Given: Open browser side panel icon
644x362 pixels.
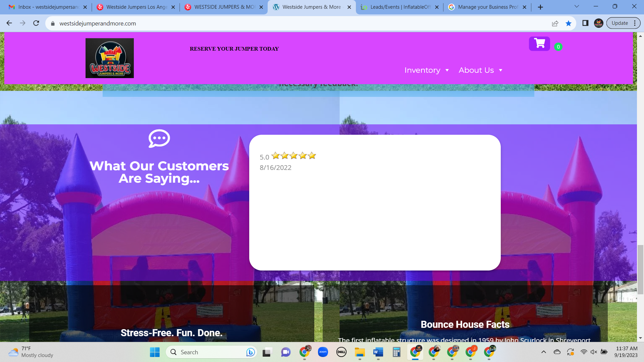Looking at the screenshot, I should (x=585, y=23).
